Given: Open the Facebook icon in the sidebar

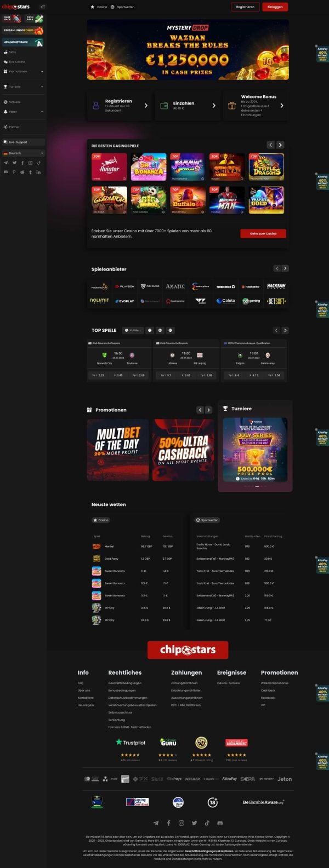Looking at the screenshot, I should [22, 163].
